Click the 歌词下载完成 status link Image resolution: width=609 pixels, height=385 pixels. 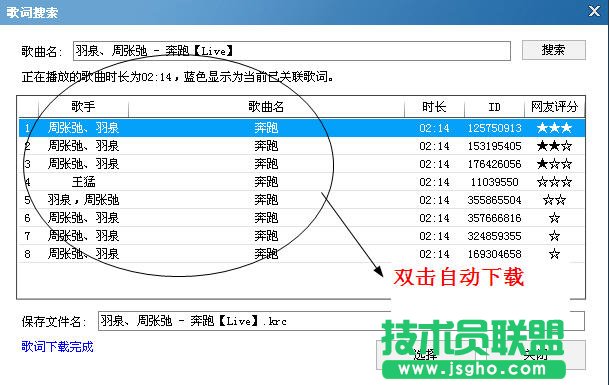(57, 347)
